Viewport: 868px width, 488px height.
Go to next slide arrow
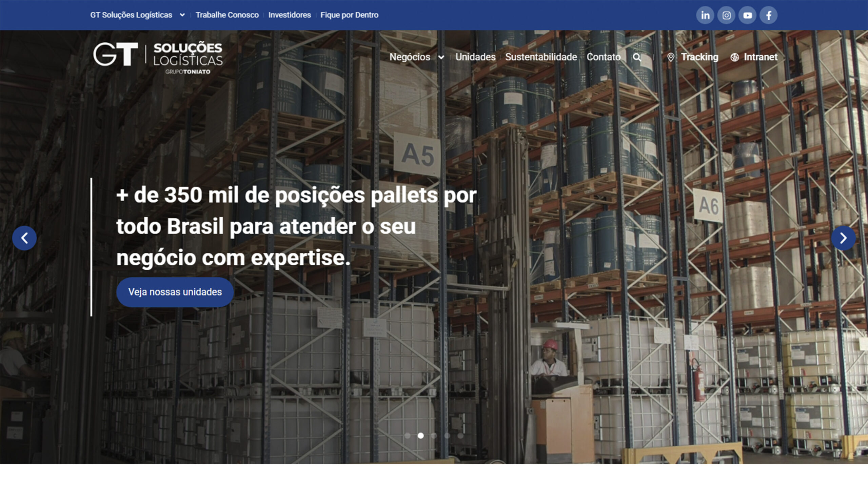[x=843, y=238]
